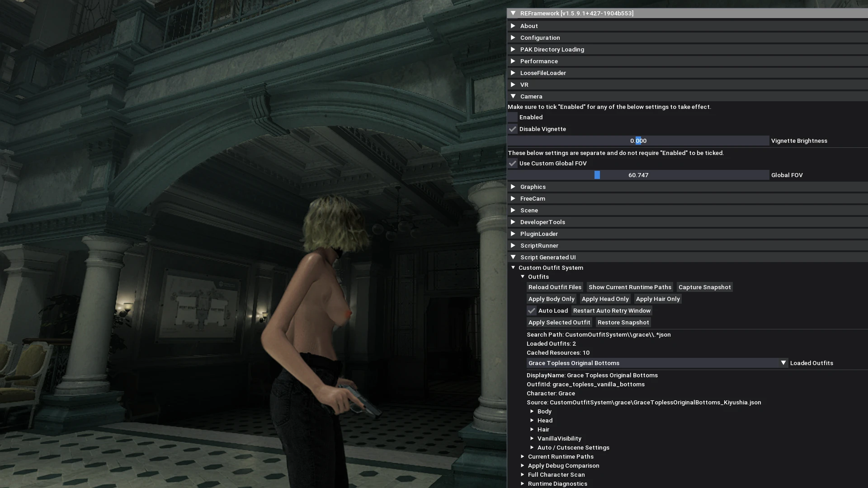Toggle the Auto Load checkbox
The height and width of the screenshot is (488, 868).
pos(532,311)
